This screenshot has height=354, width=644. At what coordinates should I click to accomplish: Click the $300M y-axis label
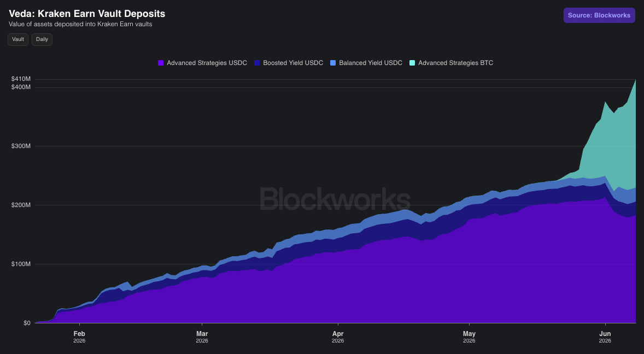tap(21, 146)
